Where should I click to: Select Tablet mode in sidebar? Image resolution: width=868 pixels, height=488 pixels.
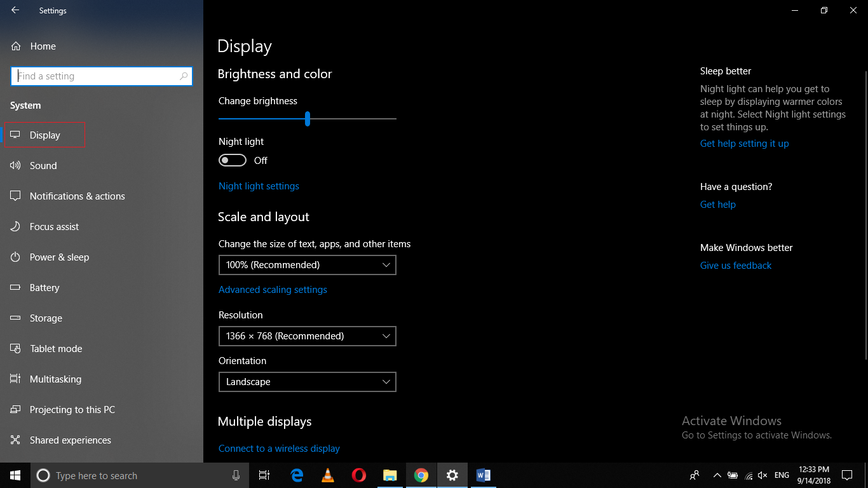click(x=56, y=348)
